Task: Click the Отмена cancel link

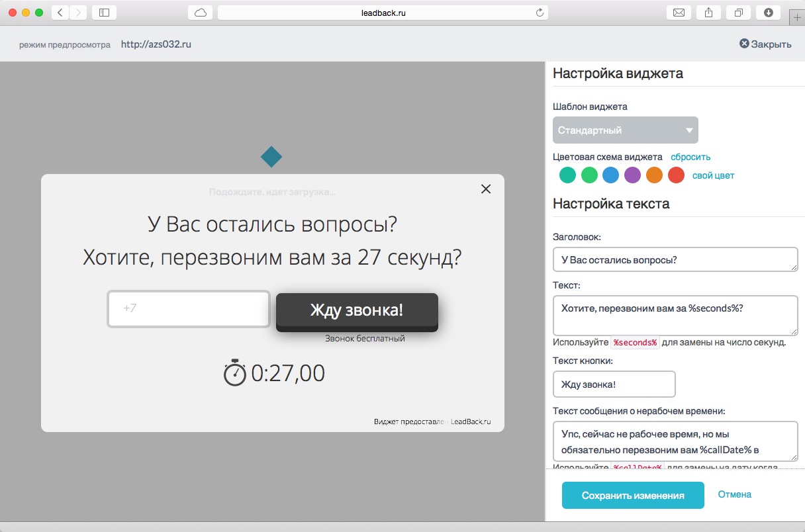Action: (734, 494)
